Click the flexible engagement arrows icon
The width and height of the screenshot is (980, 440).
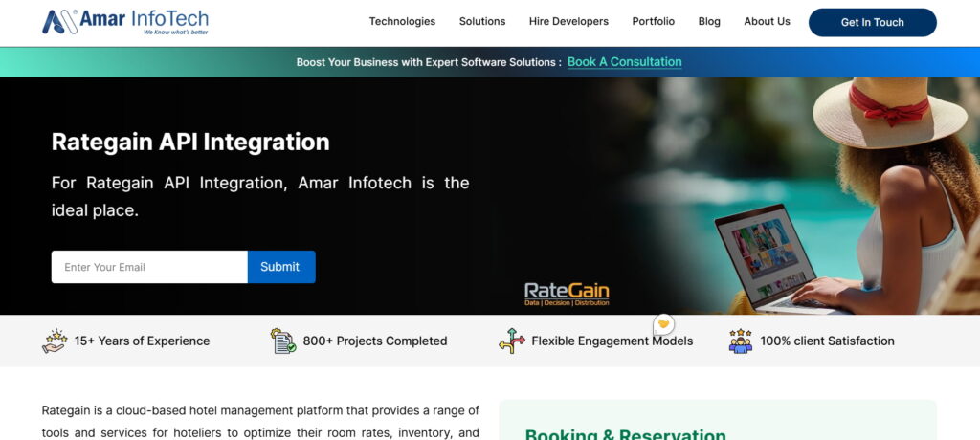(x=512, y=341)
